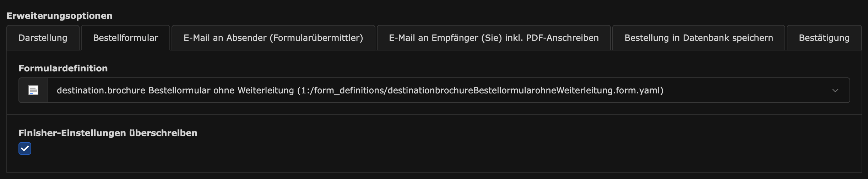Open E-Mail an Empfänger inkl. PDF-Anschreiben tab
The width and height of the screenshot is (868, 179).
(x=494, y=38)
